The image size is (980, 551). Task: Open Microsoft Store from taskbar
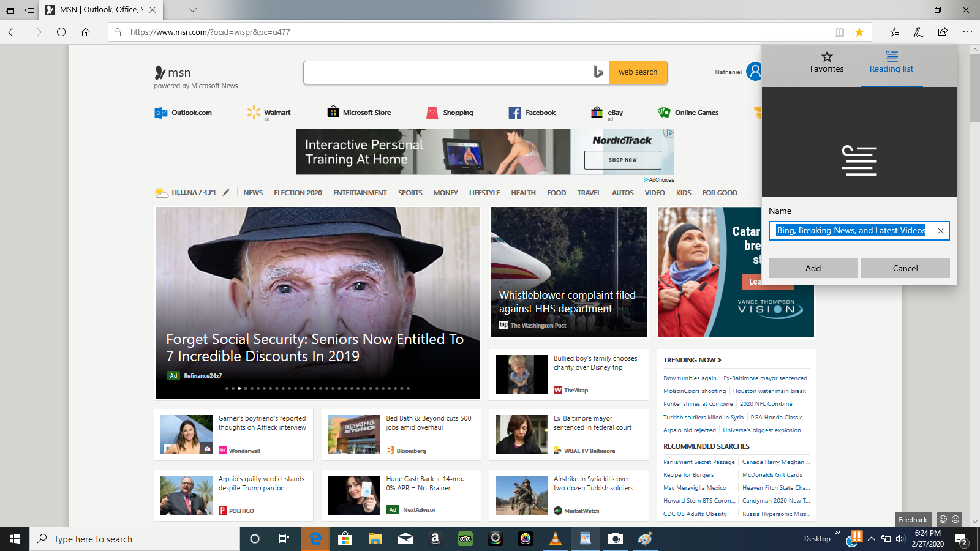coord(345,539)
